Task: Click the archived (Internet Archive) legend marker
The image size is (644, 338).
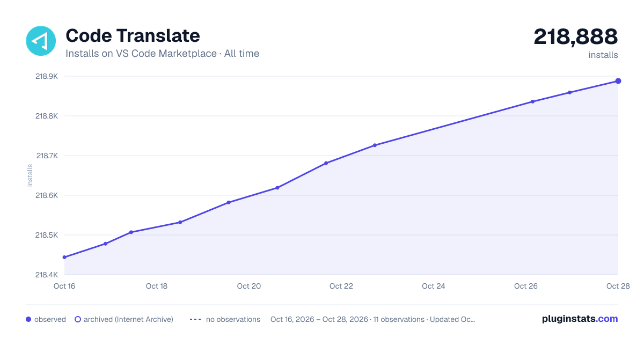Action: (x=77, y=319)
